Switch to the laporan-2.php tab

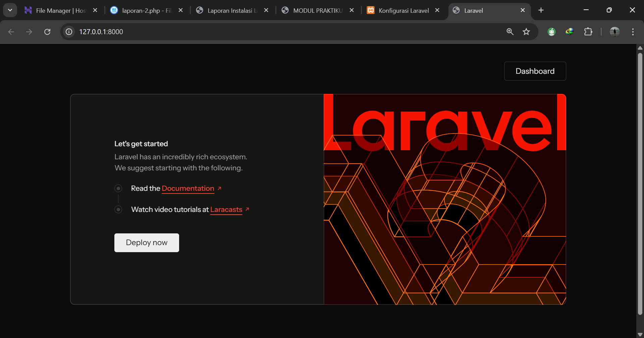pyautogui.click(x=144, y=10)
